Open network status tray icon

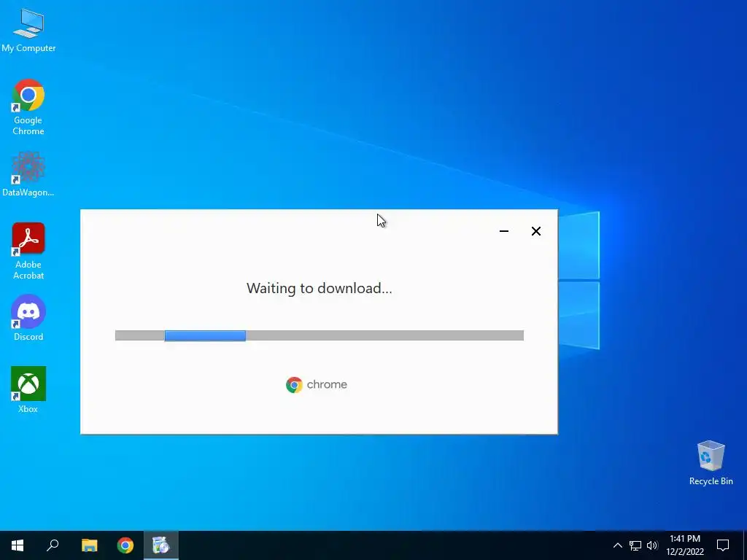(635, 545)
